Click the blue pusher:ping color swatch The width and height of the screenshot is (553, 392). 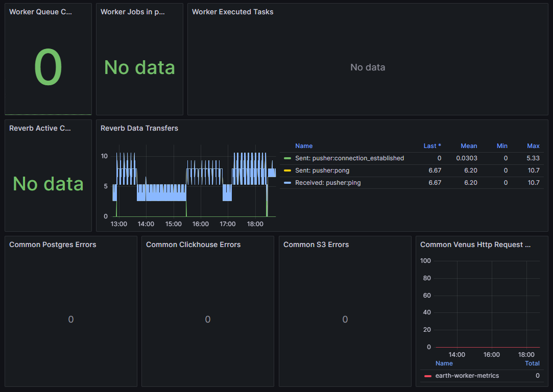click(x=287, y=183)
